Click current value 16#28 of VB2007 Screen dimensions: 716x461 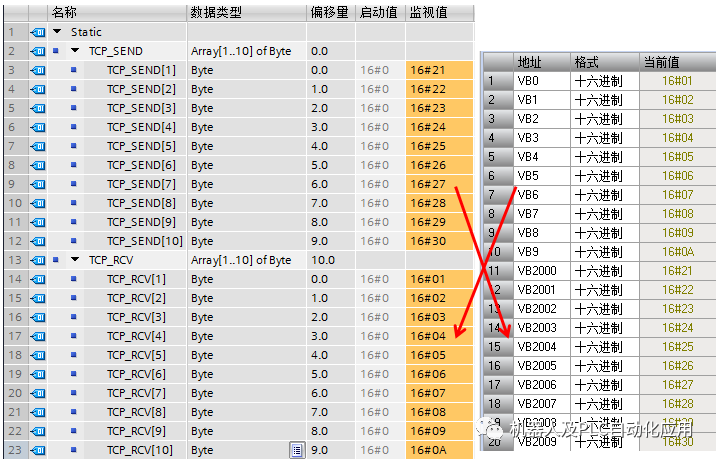678,404
